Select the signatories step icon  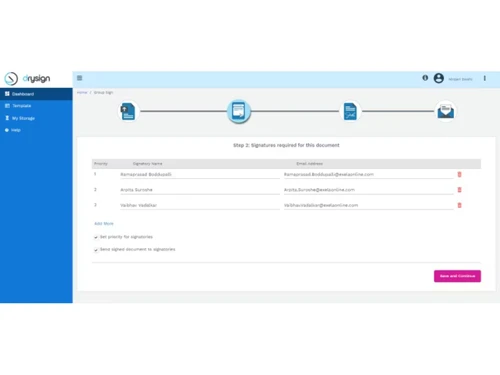point(239,111)
